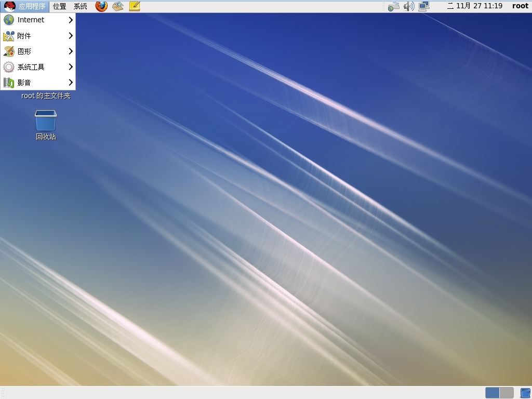The height and width of the screenshot is (399, 532).
Task: Click the Red Hat logo icon
Action: tap(9, 6)
